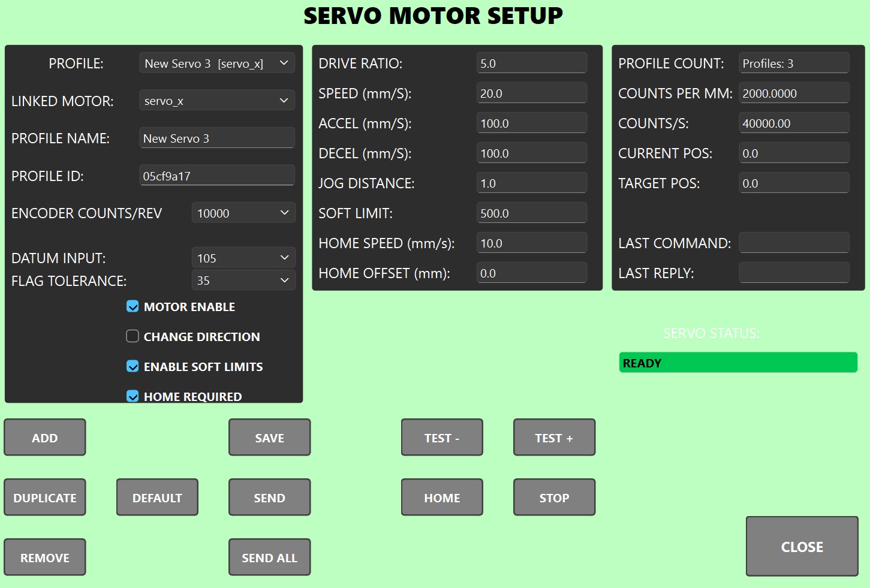Open the FLAG TOLERANCE dropdown
Image resolution: width=870 pixels, height=588 pixels.
(243, 280)
